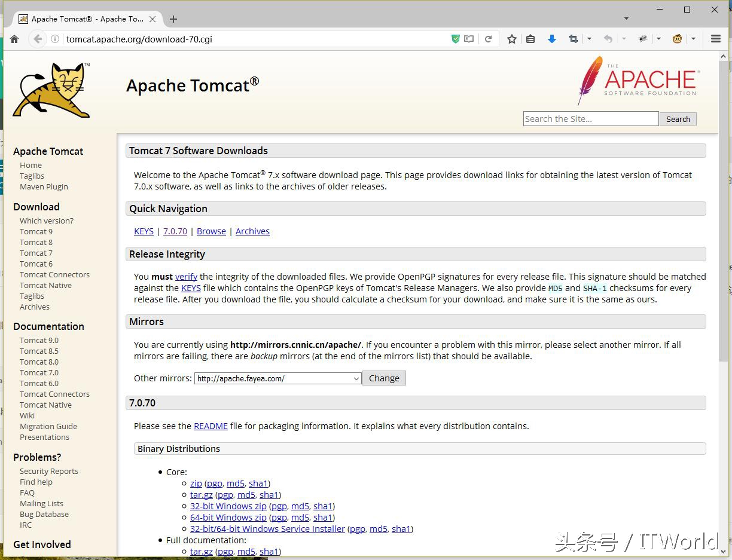Open the Archives link in Quick Navigation
The width and height of the screenshot is (732, 560).
click(x=252, y=231)
